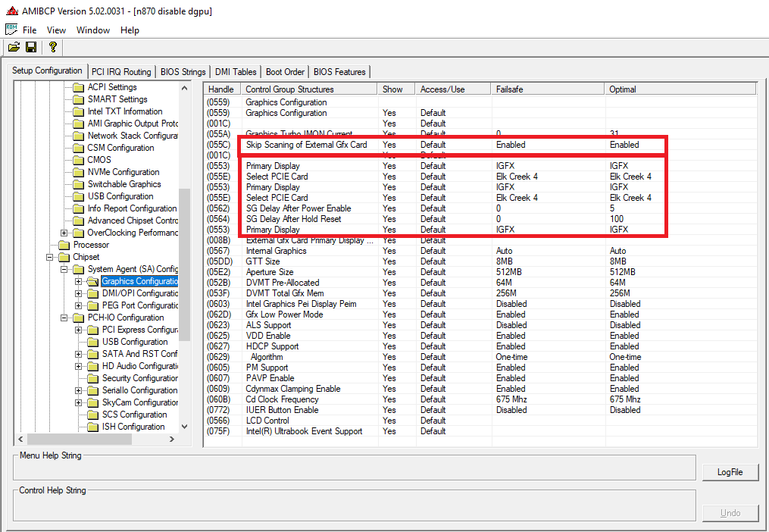Switch to the Boot Order tab
Screen dimensions: 769x532
coord(285,72)
